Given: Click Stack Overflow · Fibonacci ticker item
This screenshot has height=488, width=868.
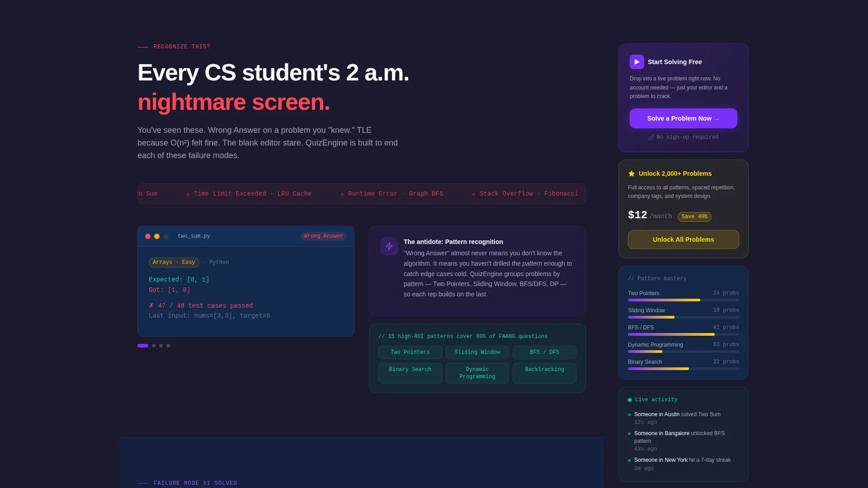Looking at the screenshot, I should click(525, 194).
